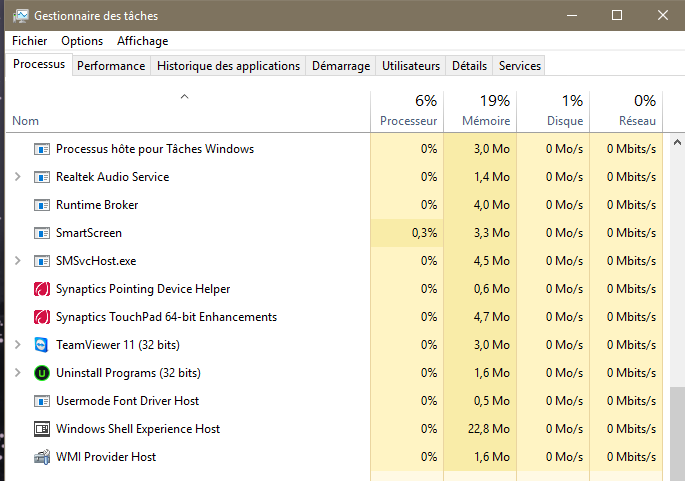Click the Synaptics TouchPad 64-bit Enhancements icon
This screenshot has height=481, width=685.
tap(42, 317)
